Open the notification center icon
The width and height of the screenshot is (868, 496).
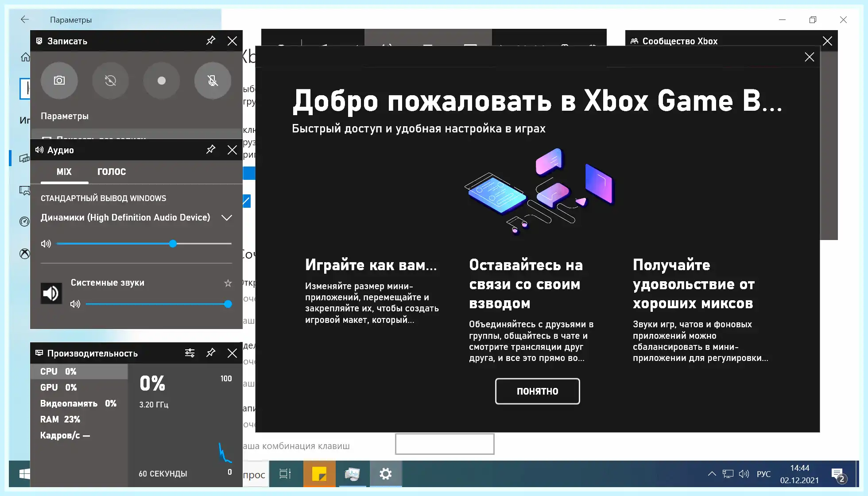(839, 475)
